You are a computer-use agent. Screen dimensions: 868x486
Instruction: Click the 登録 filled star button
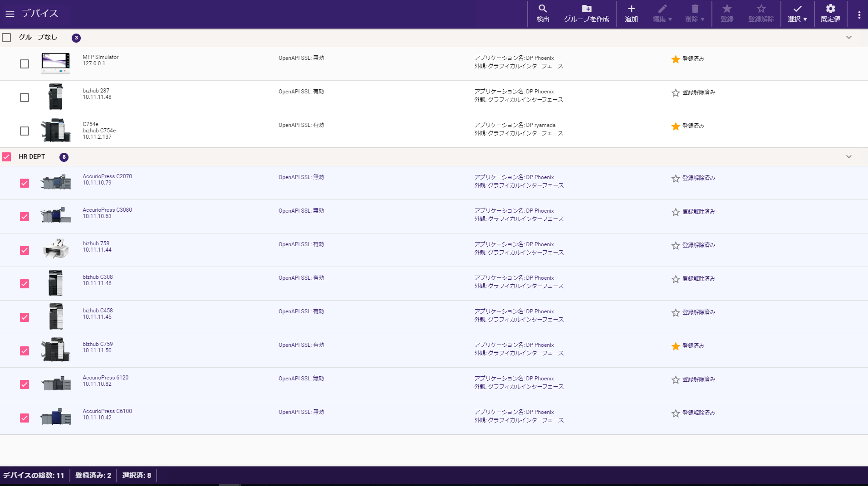(x=727, y=14)
